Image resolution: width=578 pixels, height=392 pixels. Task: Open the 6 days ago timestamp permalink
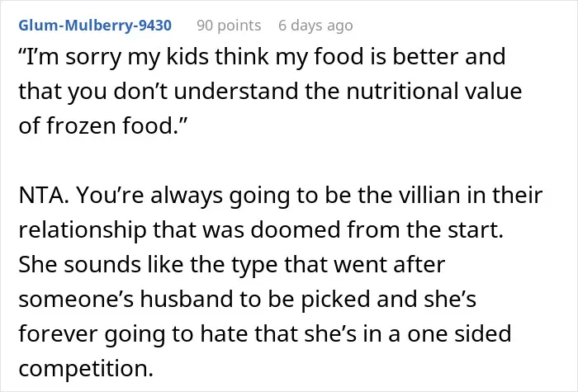coord(315,26)
